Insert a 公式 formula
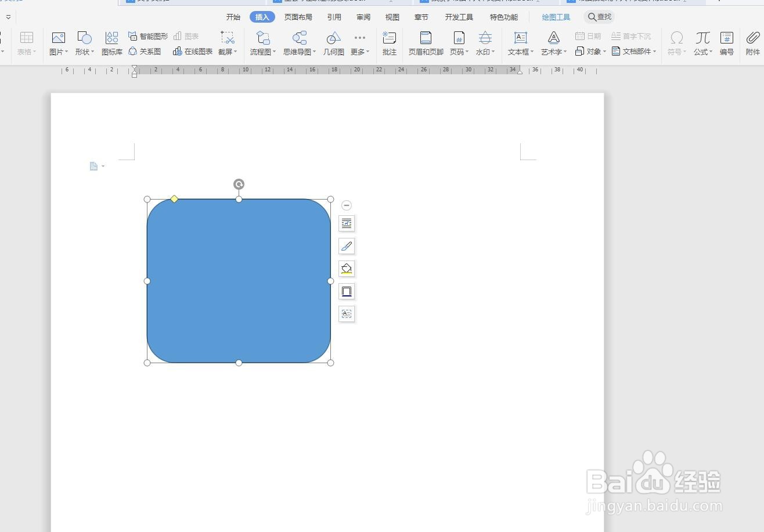Viewport: 764px width, 532px height. [702, 38]
